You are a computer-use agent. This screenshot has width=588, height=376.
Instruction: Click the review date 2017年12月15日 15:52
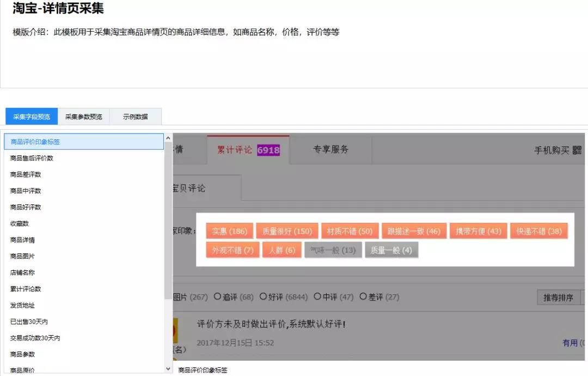coord(236,343)
